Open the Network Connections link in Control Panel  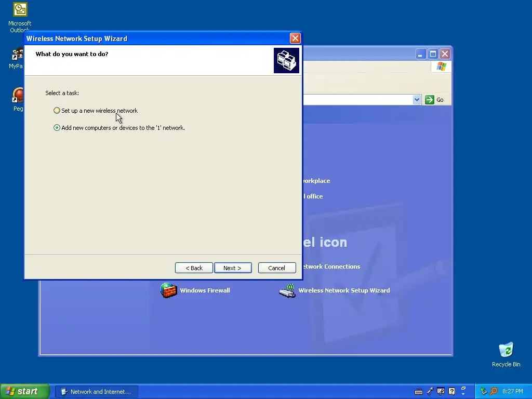(331, 267)
